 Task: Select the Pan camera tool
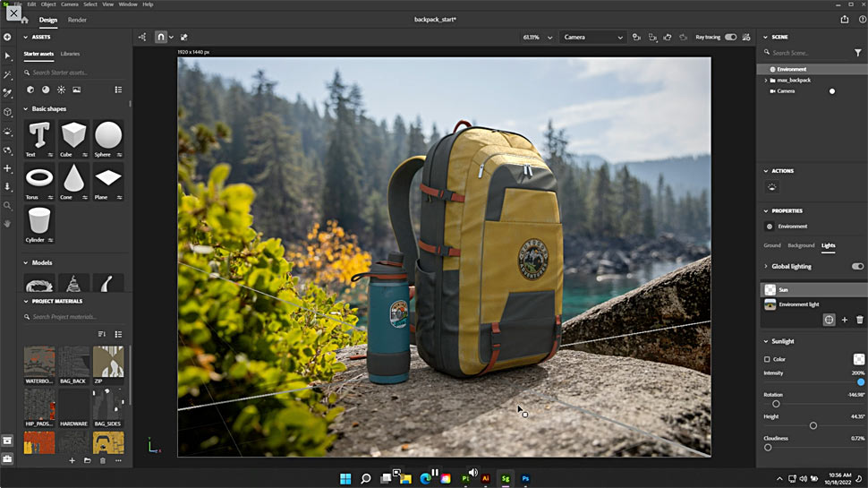coord(7,167)
